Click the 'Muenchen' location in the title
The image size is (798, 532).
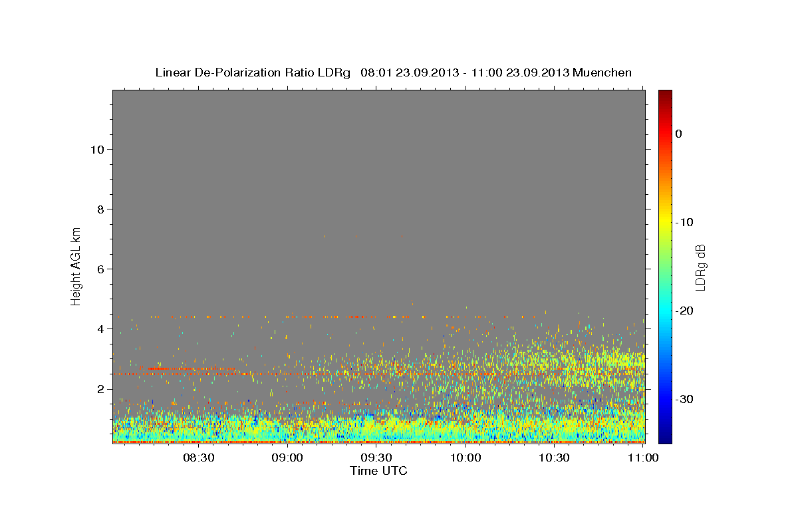pyautogui.click(x=603, y=72)
